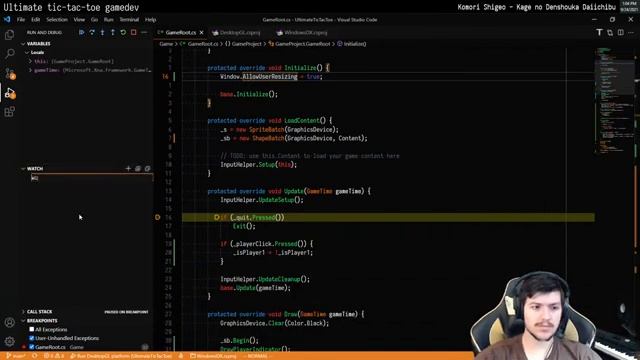Click the breakpoint glyph on highlighted line
Viewport: 640px width, 360px height.
pyautogui.click(x=158, y=217)
